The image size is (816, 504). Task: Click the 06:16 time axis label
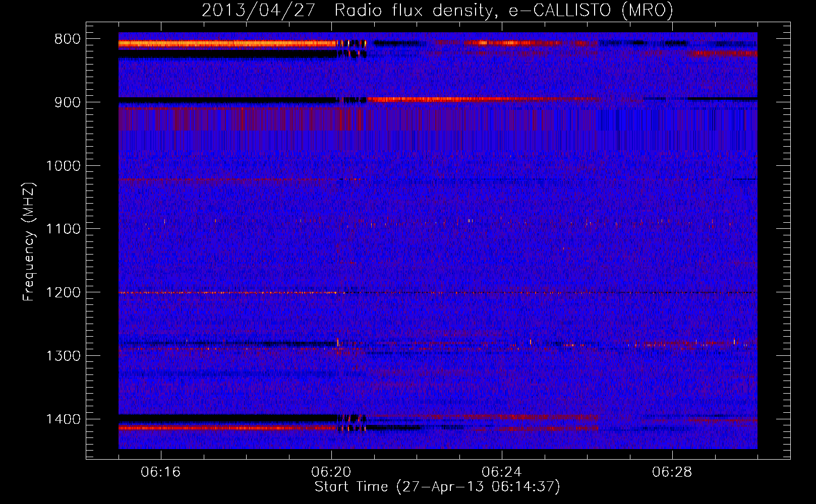(161, 472)
